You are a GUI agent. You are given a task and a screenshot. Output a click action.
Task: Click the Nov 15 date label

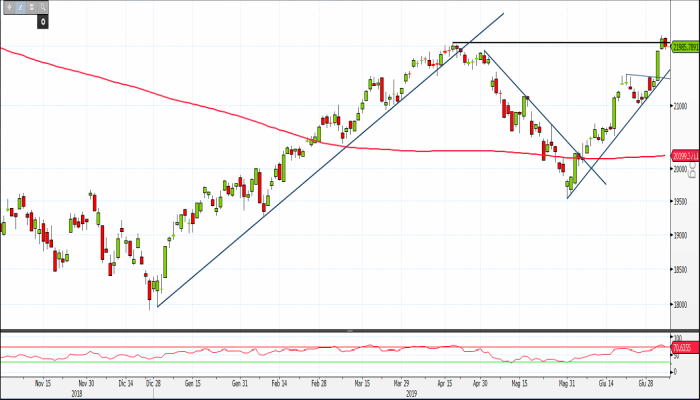point(43,383)
